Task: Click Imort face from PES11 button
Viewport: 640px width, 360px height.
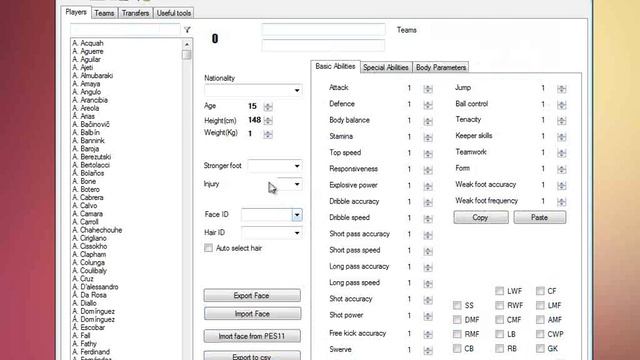Action: point(252,336)
